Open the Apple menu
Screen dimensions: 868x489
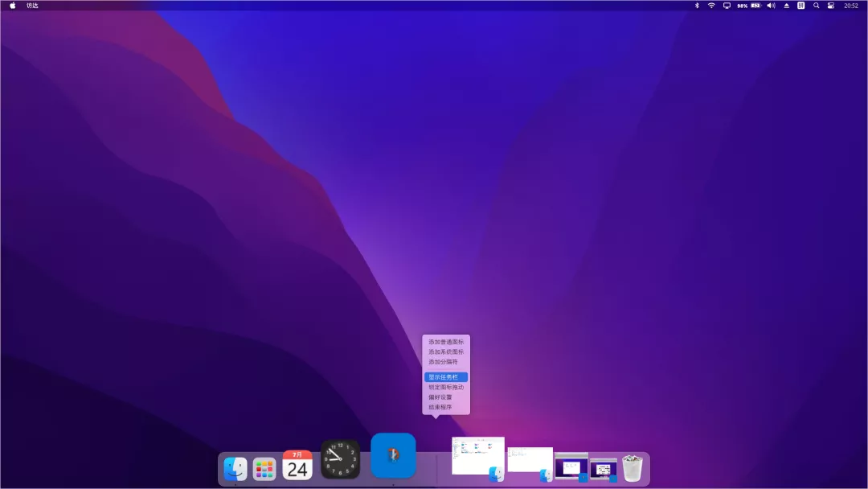[x=10, y=6]
